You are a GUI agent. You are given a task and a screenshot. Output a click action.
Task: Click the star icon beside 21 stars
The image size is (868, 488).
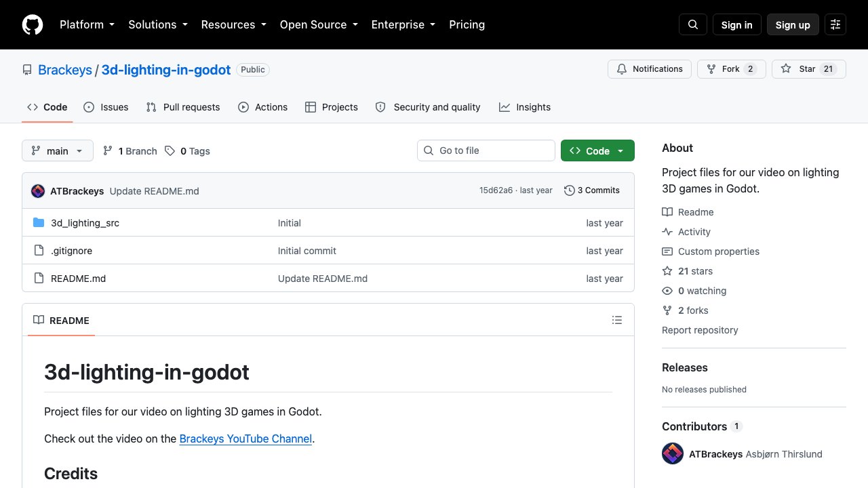pyautogui.click(x=667, y=271)
